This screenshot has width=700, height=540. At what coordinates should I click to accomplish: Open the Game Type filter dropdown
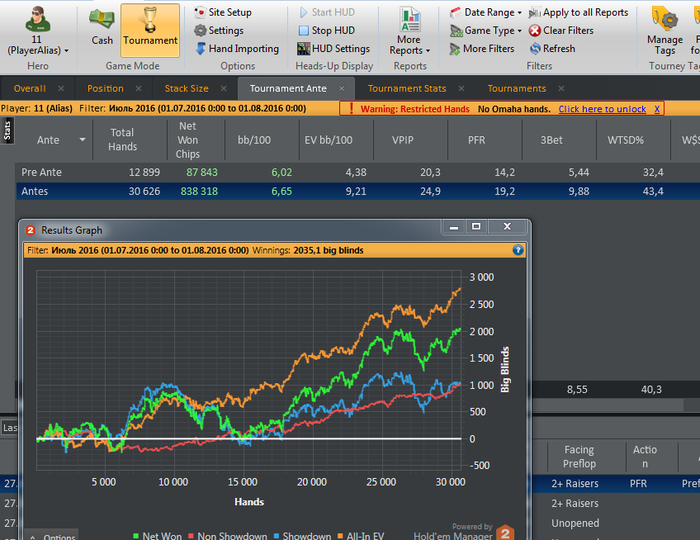(486, 31)
